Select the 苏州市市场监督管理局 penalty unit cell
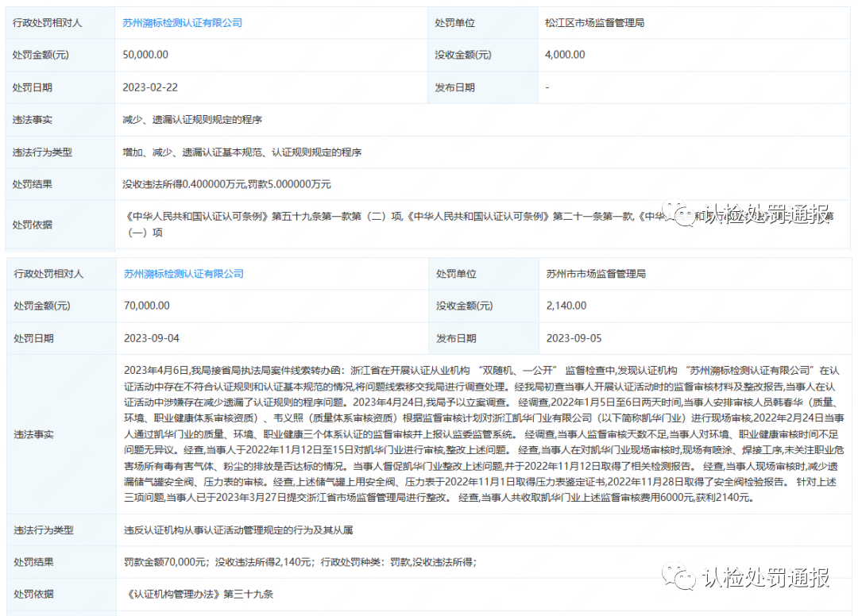The width and height of the screenshot is (858, 616). [x=596, y=274]
